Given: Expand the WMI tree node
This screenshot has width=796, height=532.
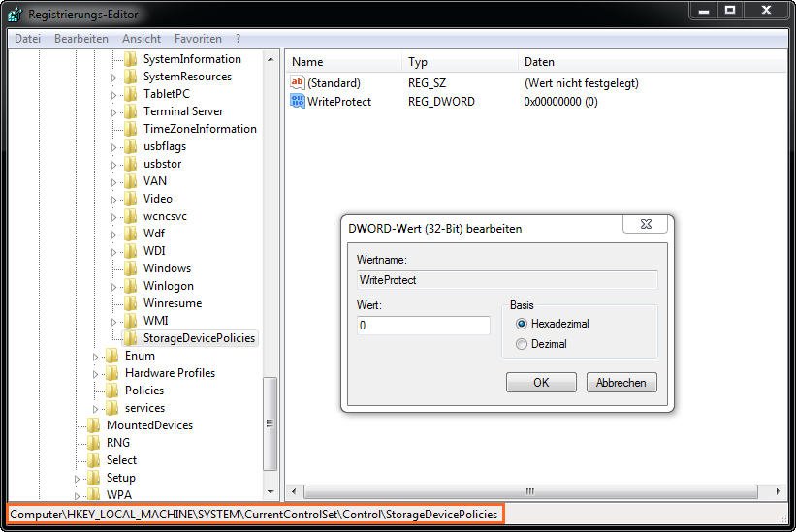Looking at the screenshot, I should 113,322.
